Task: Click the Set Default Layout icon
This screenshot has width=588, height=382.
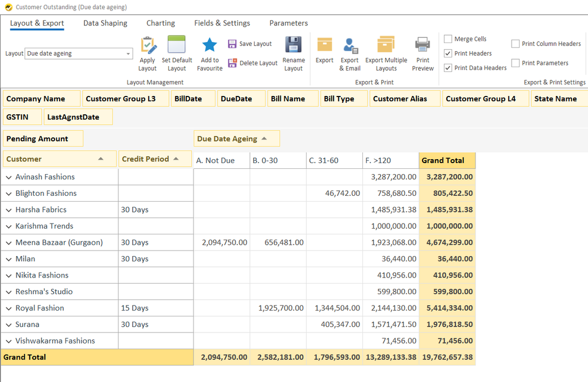Action: 177,44
